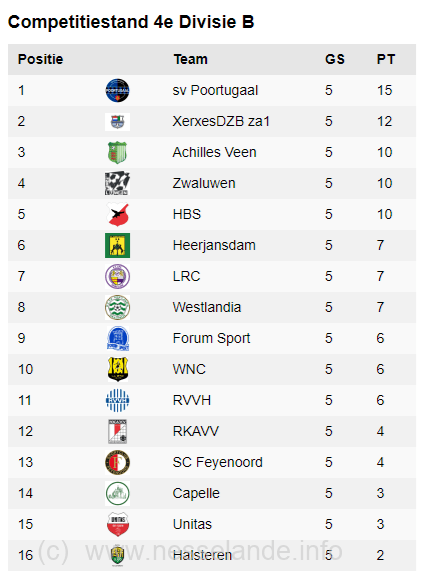Select the Unitas red-white shield logo
The height and width of the screenshot is (576, 432).
pos(118,524)
